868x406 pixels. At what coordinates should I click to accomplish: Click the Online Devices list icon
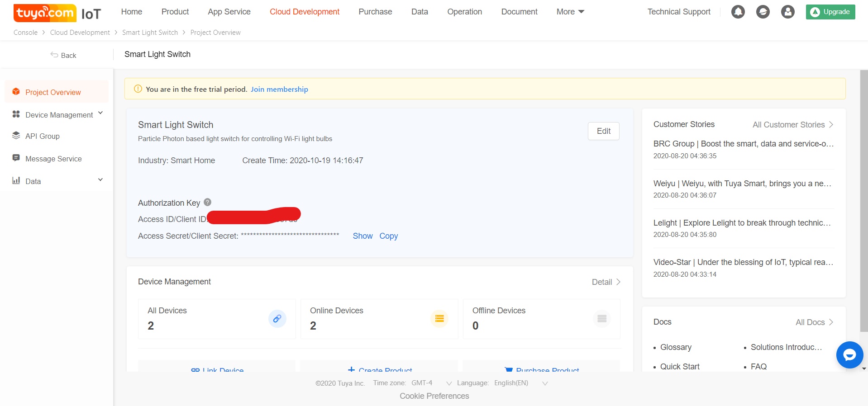(439, 319)
